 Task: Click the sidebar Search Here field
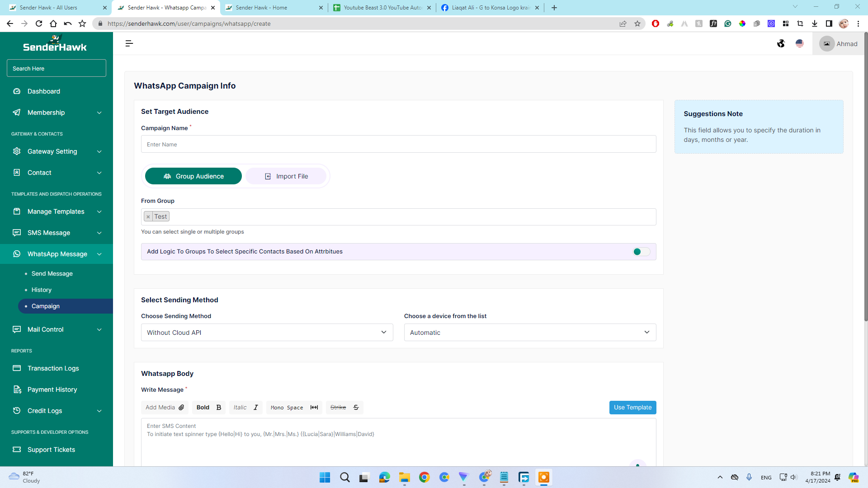[x=57, y=68]
